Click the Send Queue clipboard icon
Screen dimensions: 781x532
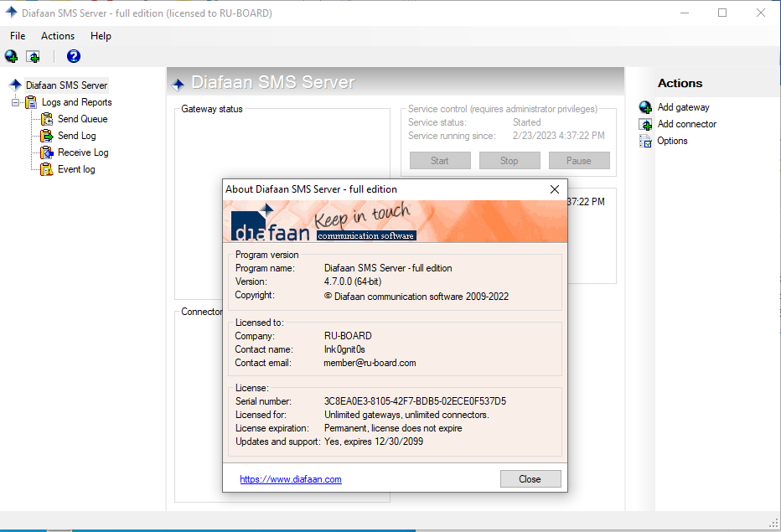click(x=47, y=119)
